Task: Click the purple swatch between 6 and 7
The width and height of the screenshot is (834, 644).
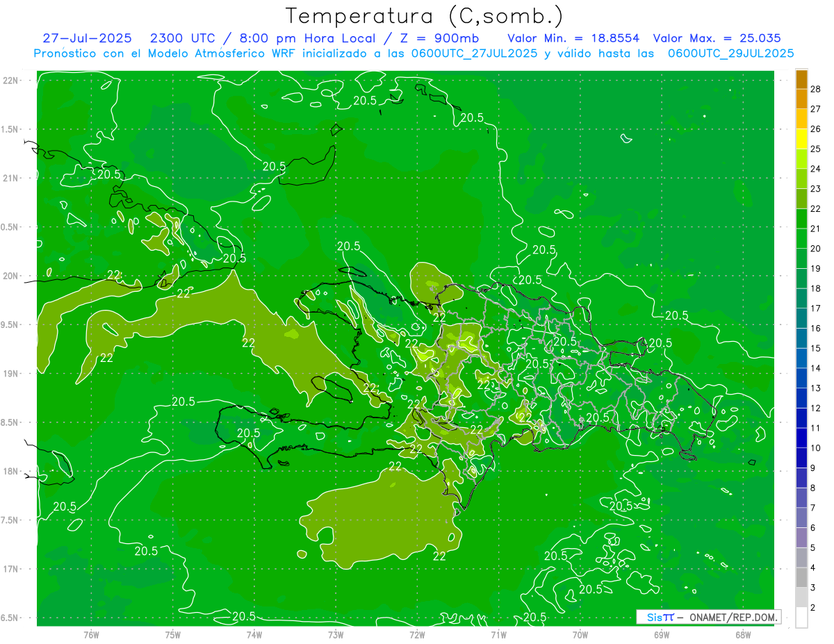Action: pos(801,518)
